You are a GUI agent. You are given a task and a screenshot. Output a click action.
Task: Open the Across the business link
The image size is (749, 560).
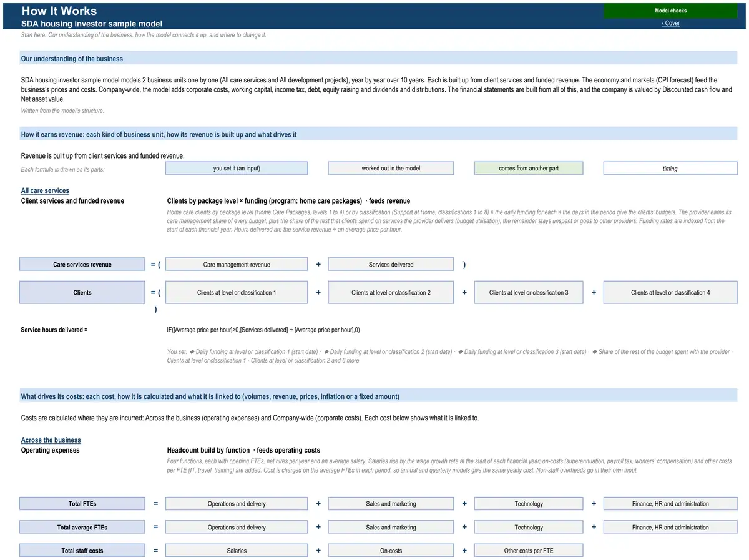[51, 440]
